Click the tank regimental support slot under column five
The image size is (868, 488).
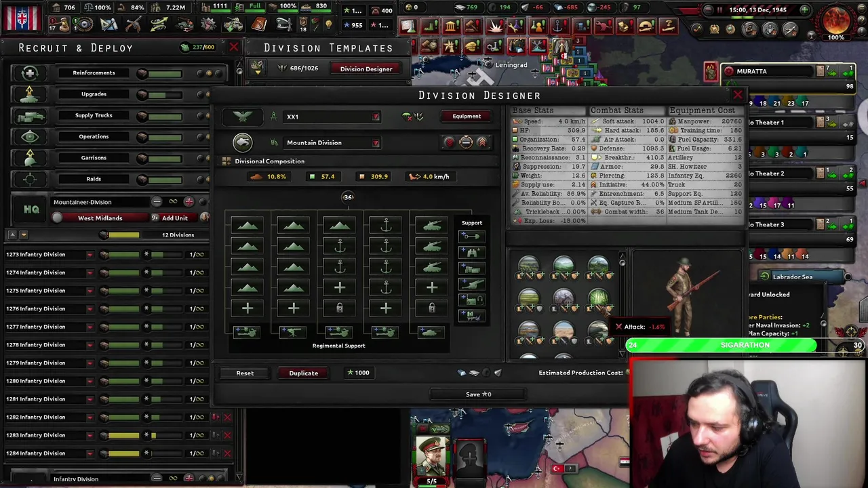[431, 332]
